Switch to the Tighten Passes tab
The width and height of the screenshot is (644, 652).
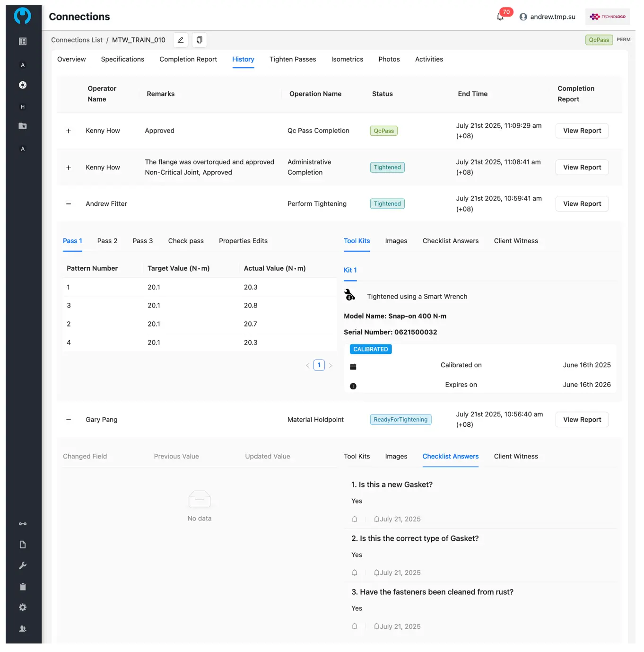(293, 60)
